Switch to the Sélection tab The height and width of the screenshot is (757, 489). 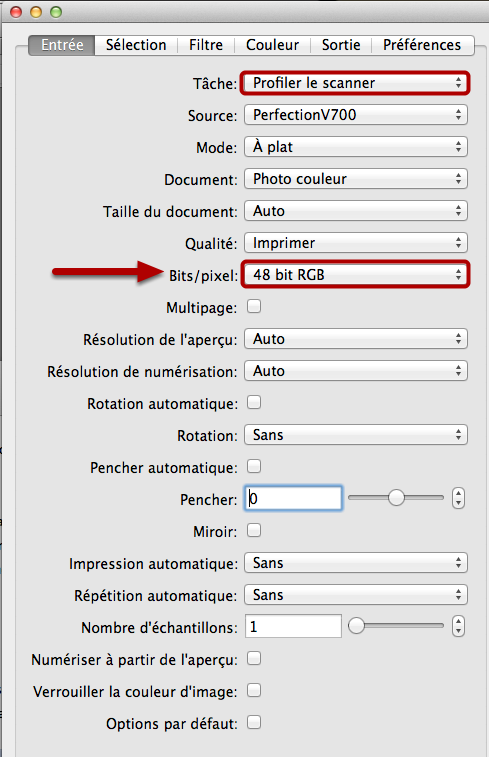pos(136,45)
